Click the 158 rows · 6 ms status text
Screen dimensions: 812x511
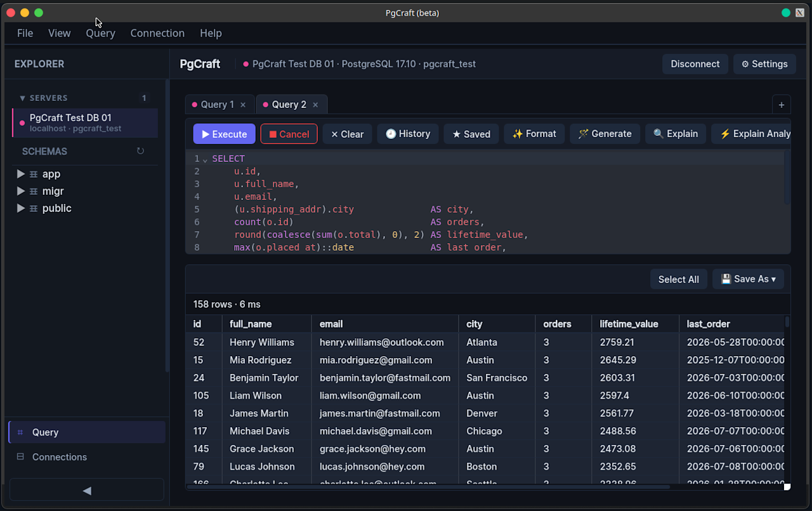[226, 305]
